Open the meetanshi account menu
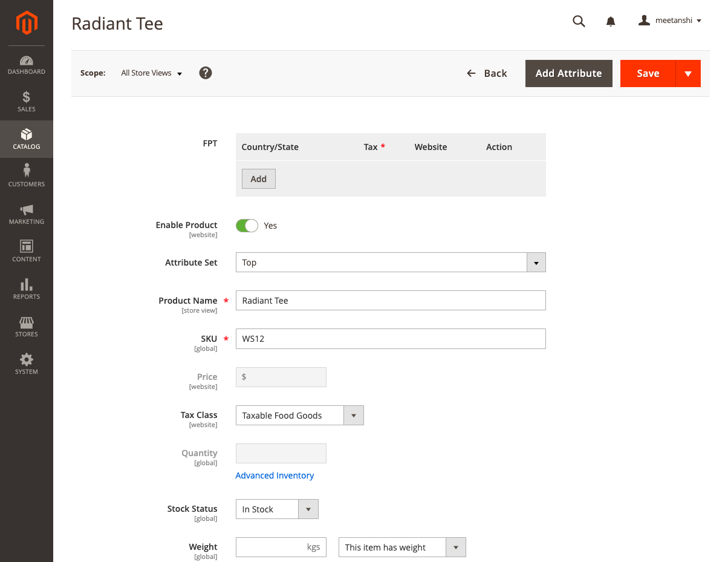Viewport: 728px width, 562px height. tap(670, 21)
